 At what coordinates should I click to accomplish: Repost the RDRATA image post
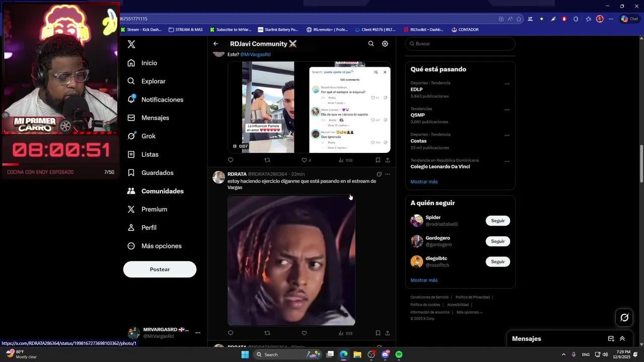coord(267,333)
